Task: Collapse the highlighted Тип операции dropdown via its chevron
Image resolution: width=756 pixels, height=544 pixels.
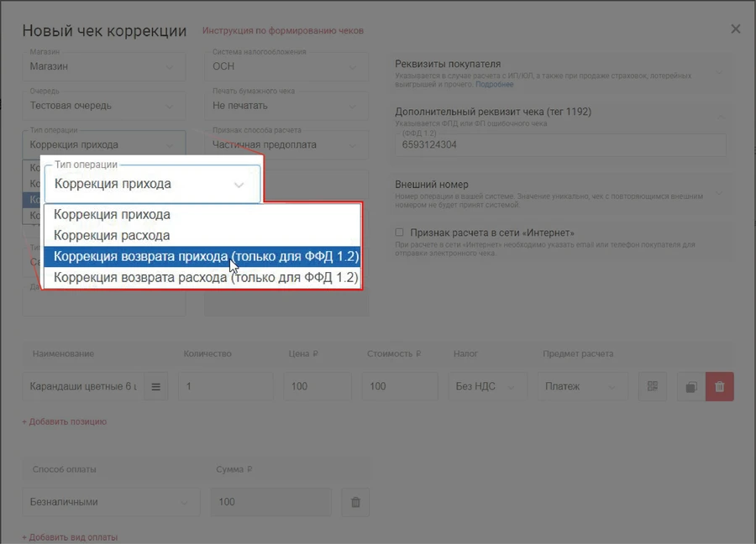Action: [239, 185]
